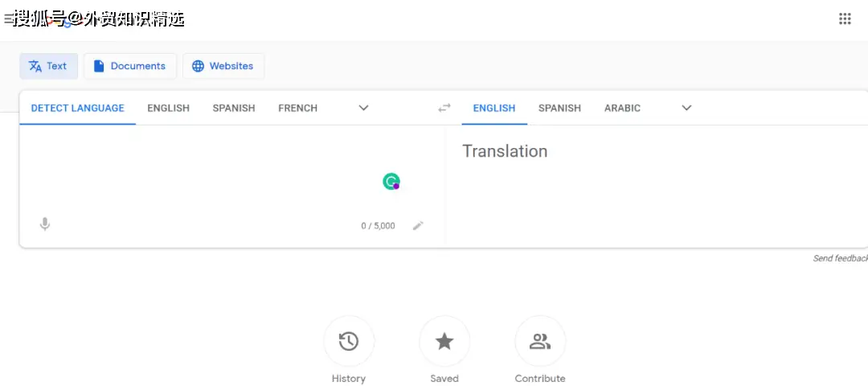Image resolution: width=868 pixels, height=386 pixels.
Task: Click Send feedback link
Action: [x=841, y=258]
